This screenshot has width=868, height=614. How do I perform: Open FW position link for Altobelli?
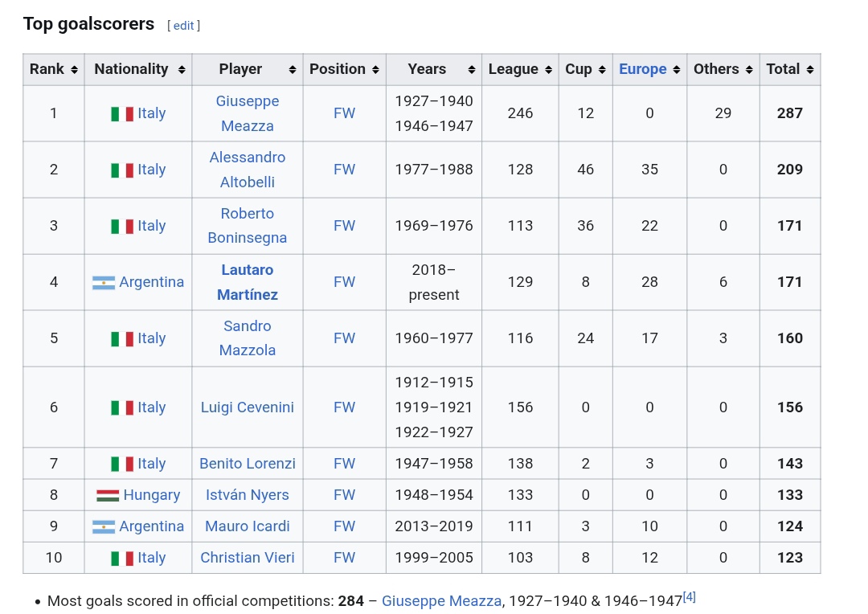click(344, 170)
